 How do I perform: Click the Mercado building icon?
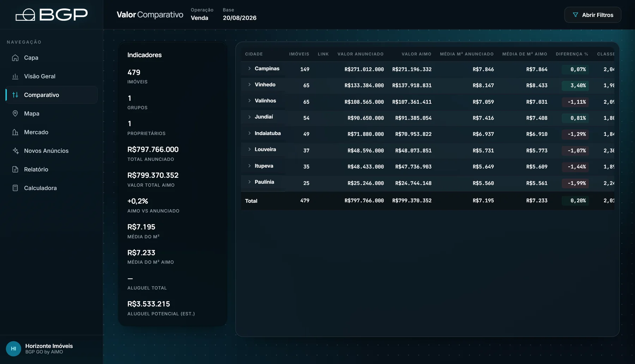click(x=15, y=132)
